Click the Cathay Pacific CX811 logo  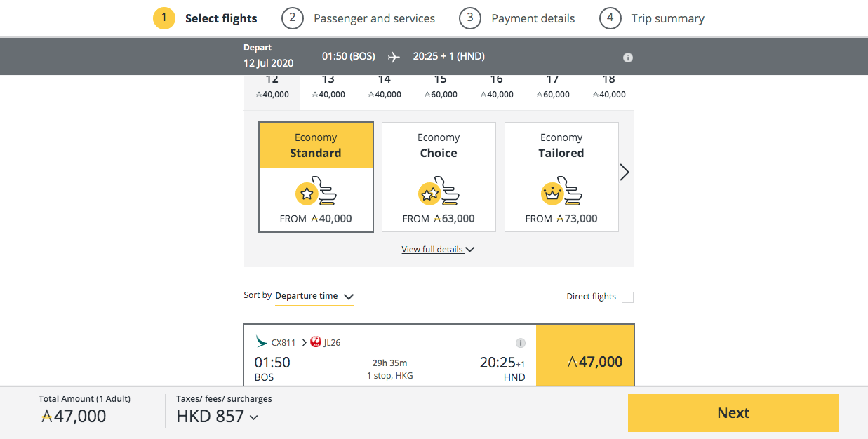(x=262, y=342)
